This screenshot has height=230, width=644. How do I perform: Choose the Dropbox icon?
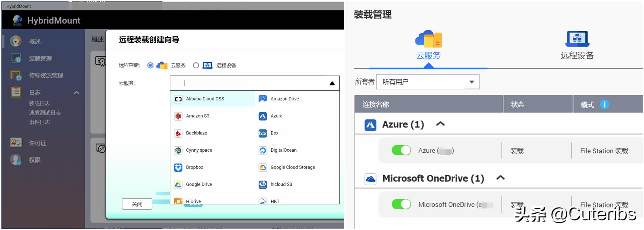[178, 167]
